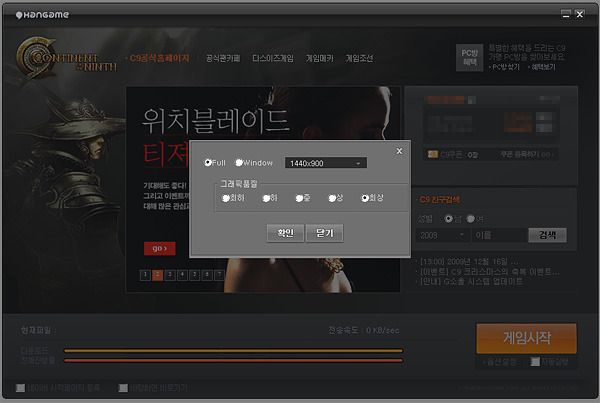Image resolution: width=600 pixels, height=403 pixels.
Task: Confirm settings with the 확인 button
Action: [285, 233]
